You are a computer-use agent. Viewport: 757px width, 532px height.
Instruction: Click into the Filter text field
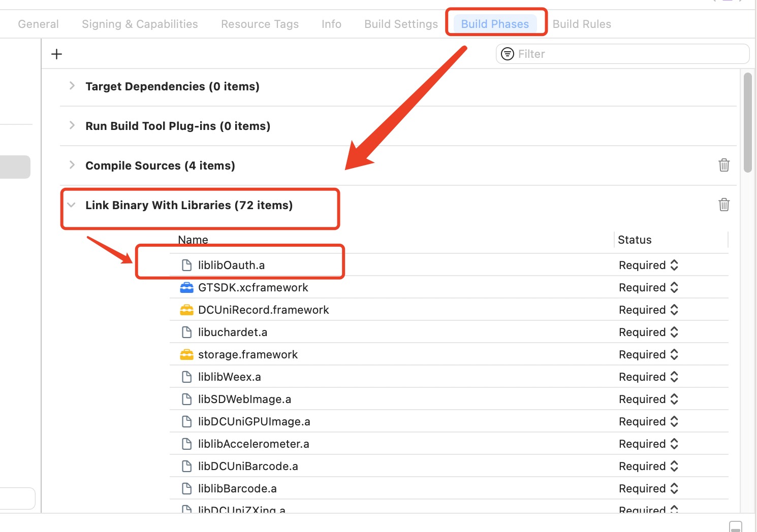pos(630,54)
